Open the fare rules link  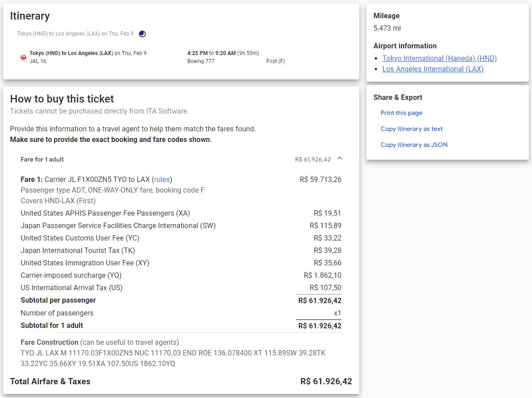(x=162, y=179)
